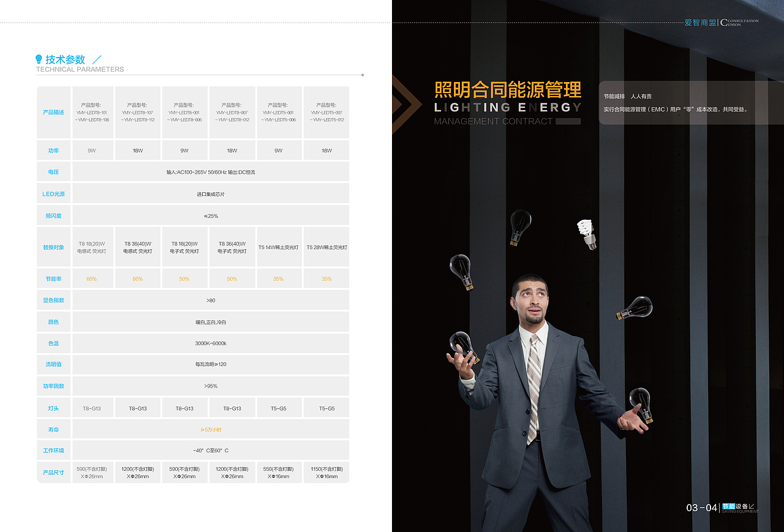Select the 频闪度 row header
Screen dimensions: 784x532
(53, 215)
